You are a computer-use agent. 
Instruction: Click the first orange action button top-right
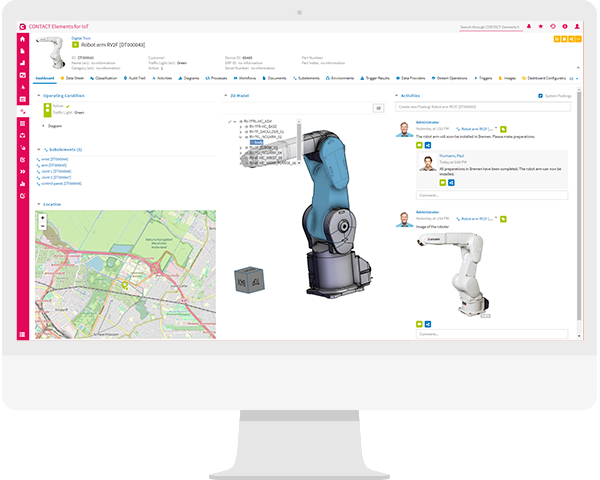click(557, 39)
